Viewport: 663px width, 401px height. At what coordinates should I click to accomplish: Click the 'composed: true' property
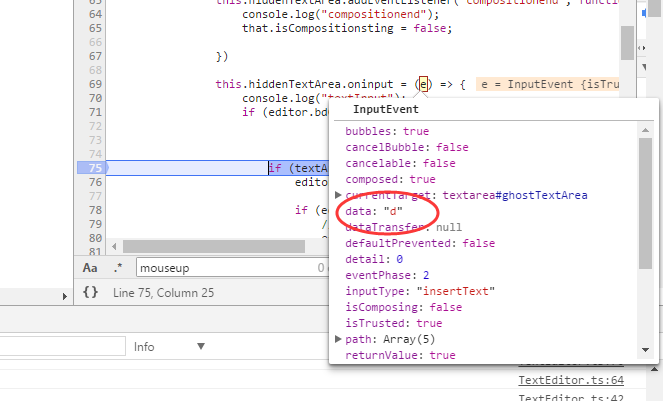390,179
